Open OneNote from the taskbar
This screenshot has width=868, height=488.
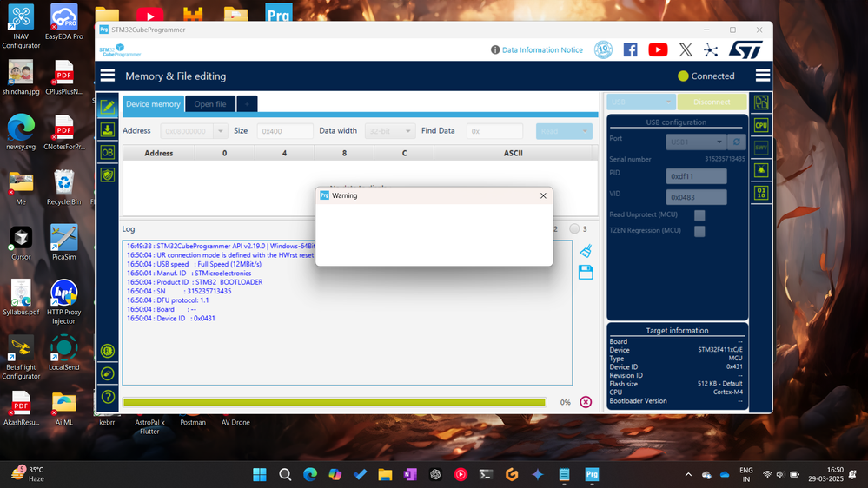coord(410,474)
